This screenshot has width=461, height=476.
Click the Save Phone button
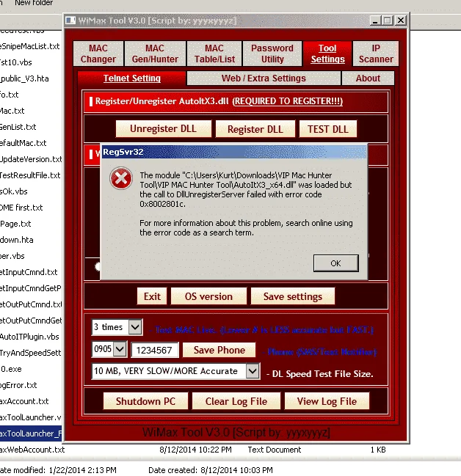coord(219,350)
